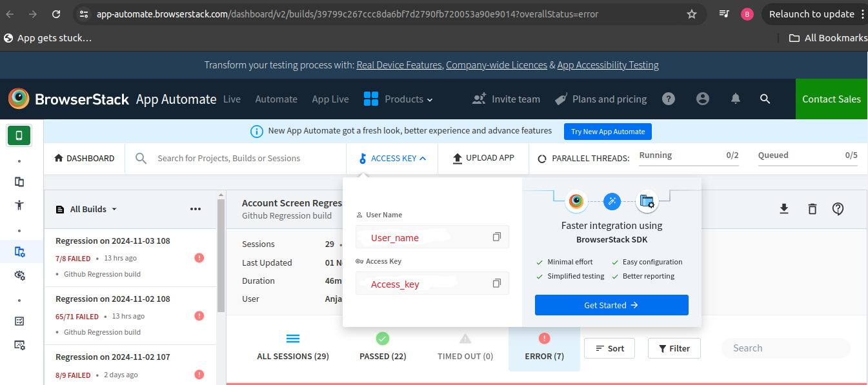Click the browser address bar URL

pos(347,14)
